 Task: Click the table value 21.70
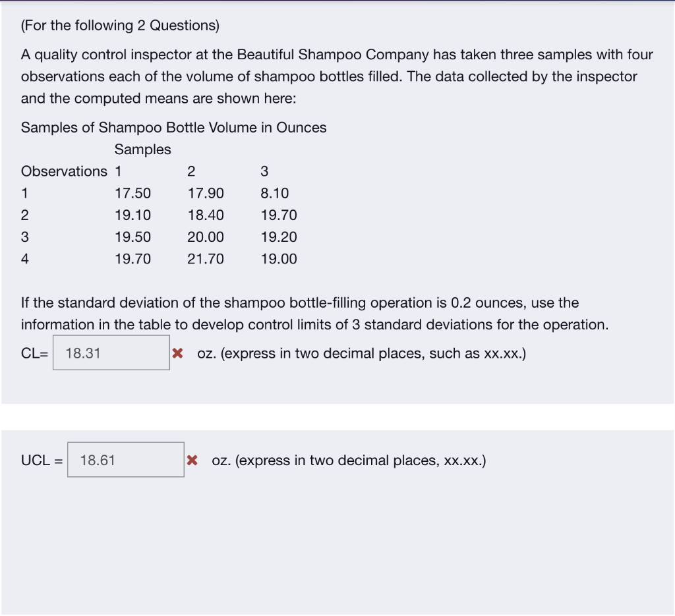[x=206, y=258]
